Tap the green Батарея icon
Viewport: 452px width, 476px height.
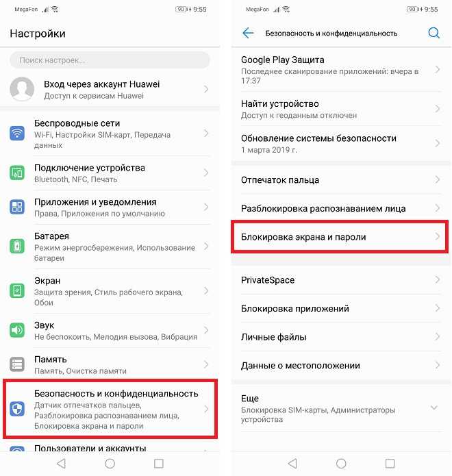point(17,246)
